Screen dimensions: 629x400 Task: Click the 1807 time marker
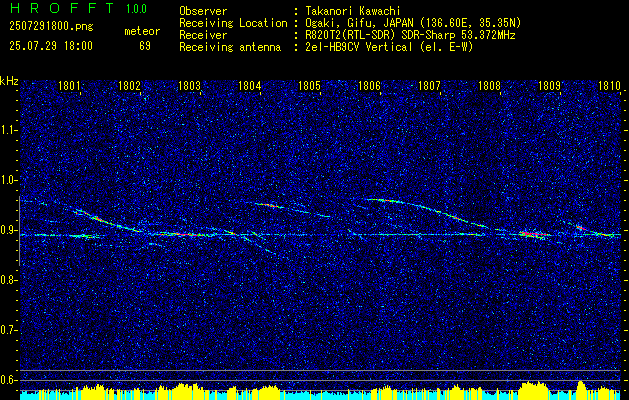[429, 85]
